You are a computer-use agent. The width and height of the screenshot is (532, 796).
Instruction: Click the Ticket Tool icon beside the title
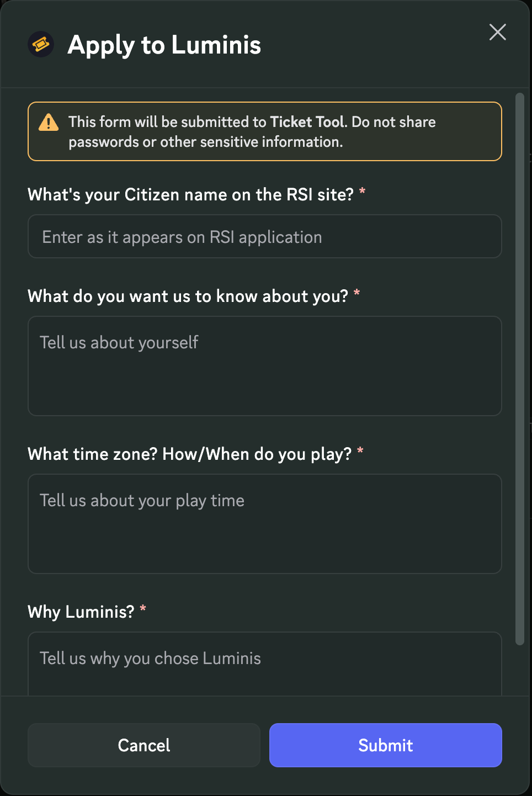pyautogui.click(x=41, y=44)
